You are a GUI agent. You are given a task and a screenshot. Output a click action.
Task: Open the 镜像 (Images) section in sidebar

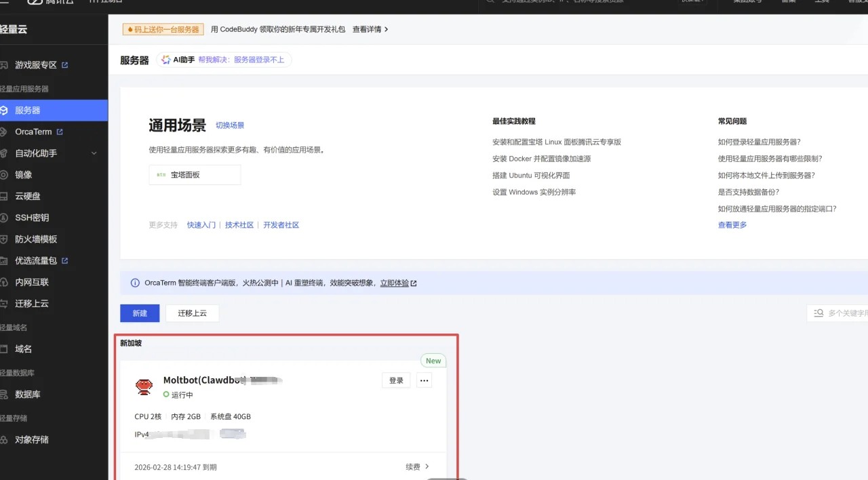tap(23, 174)
